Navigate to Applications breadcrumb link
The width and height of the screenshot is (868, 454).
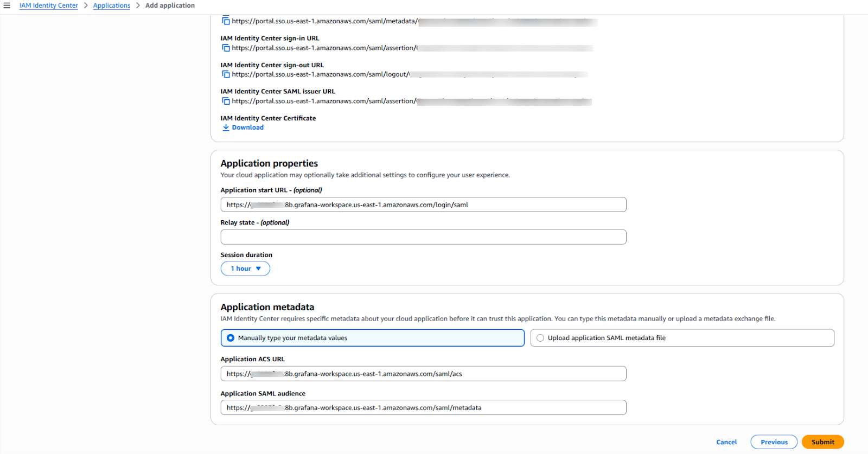coord(111,5)
